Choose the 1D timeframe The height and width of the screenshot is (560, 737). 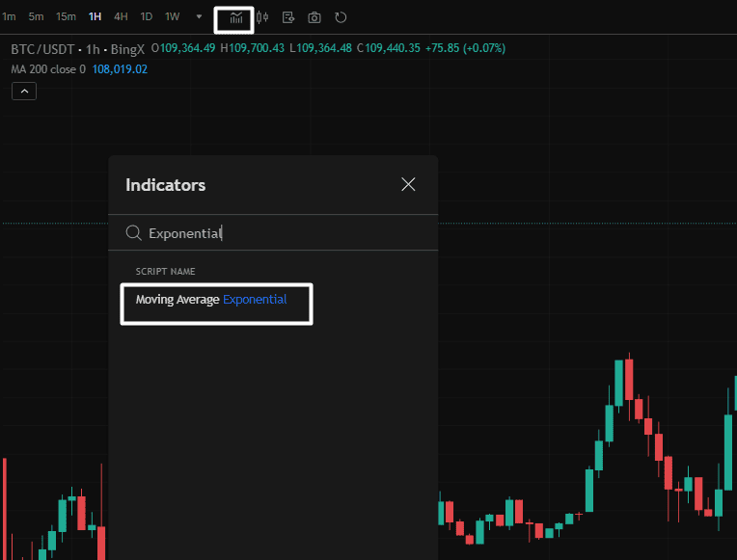tap(147, 16)
